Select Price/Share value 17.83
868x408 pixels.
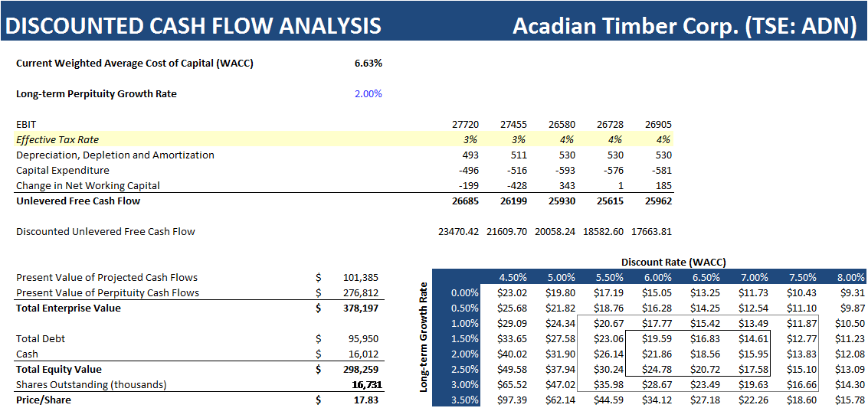click(x=368, y=400)
